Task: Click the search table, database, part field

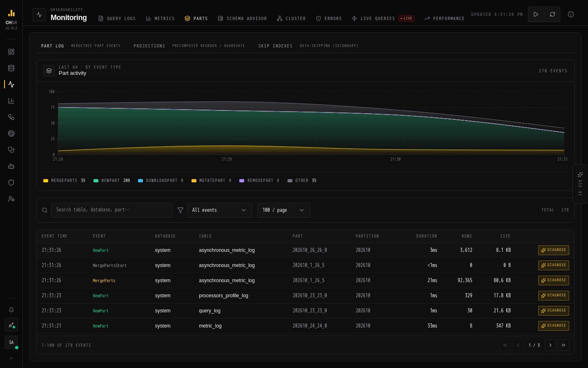Action: [x=111, y=210]
